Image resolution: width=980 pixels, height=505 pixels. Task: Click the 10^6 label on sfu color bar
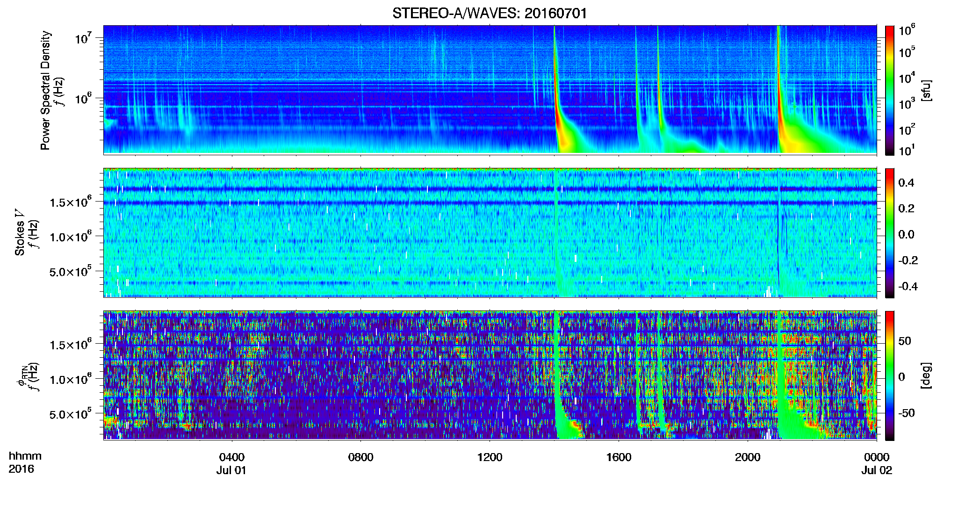[x=907, y=30]
